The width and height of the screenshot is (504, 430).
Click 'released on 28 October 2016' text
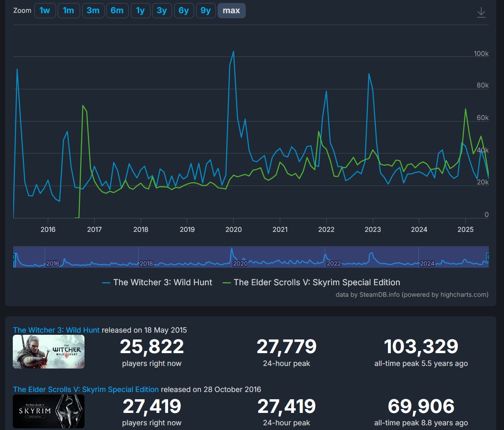pyautogui.click(x=211, y=389)
